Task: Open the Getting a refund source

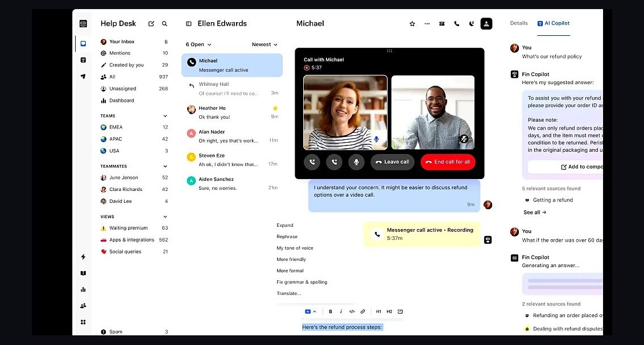Action: click(x=549, y=200)
